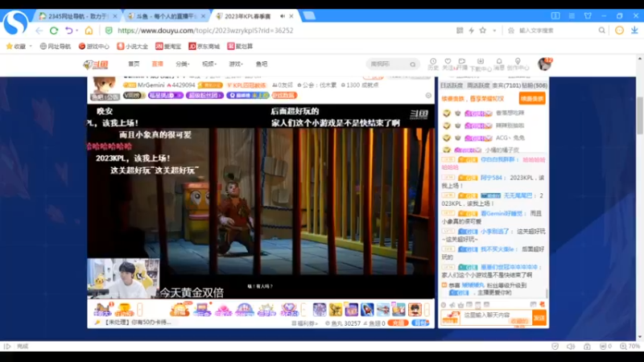This screenshot has height=362, width=644.
Task: Toggle the browser sidebar panel icon
Action: (555, 16)
